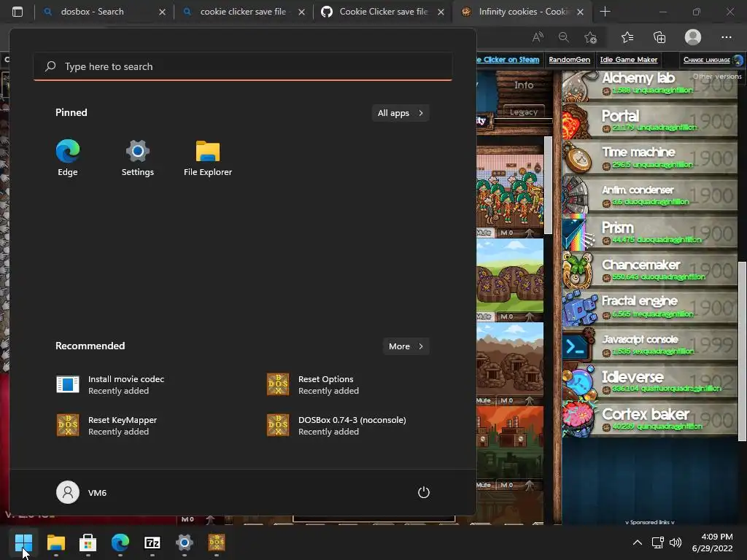Open 7-Zip from taskbar
747x560 pixels.
[152, 542]
